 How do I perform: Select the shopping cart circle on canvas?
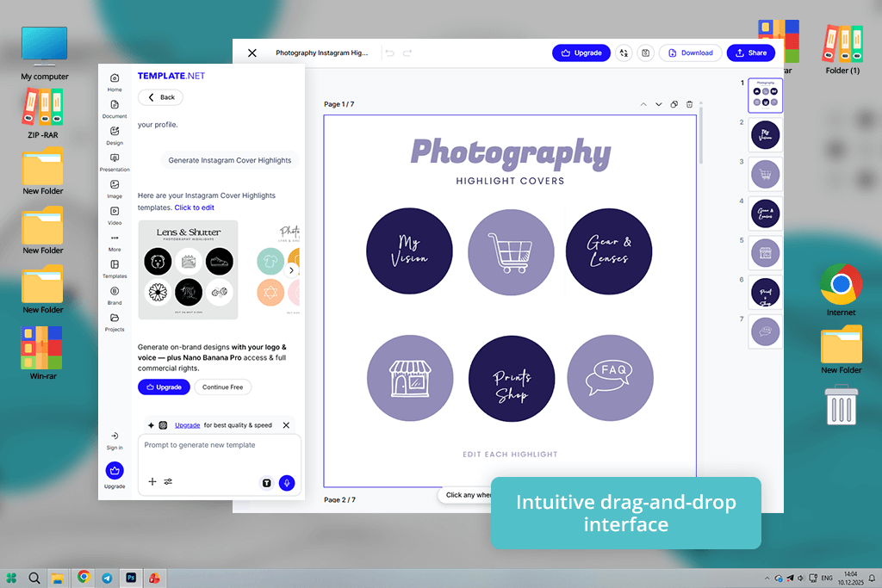[511, 252]
